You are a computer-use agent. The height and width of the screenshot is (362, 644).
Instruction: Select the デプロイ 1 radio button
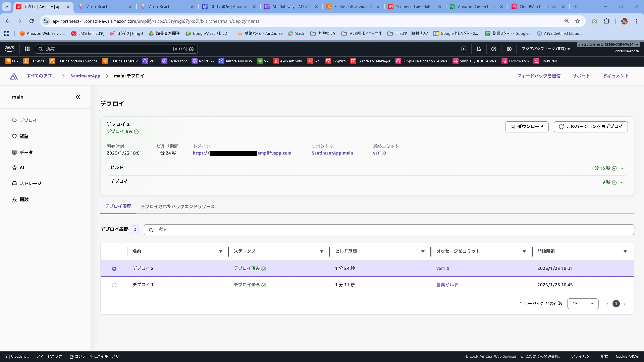(x=114, y=285)
